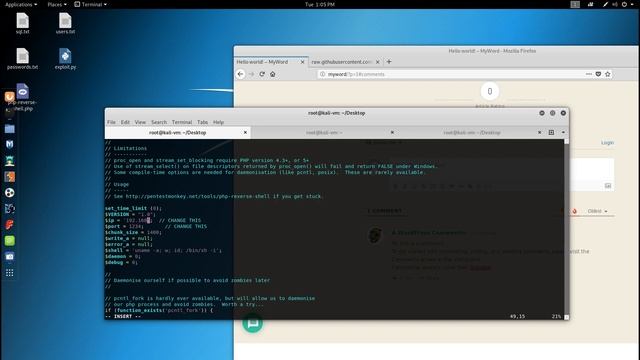Screen dimensions: 640x360
Task: Open terminal Edit menu
Action: pyautogui.click(x=125, y=122)
